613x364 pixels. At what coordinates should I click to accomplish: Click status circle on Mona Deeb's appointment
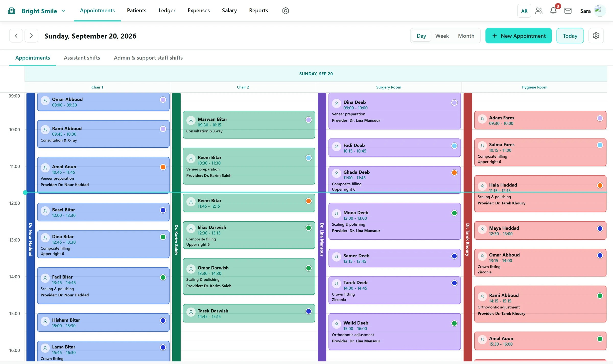[x=454, y=213]
